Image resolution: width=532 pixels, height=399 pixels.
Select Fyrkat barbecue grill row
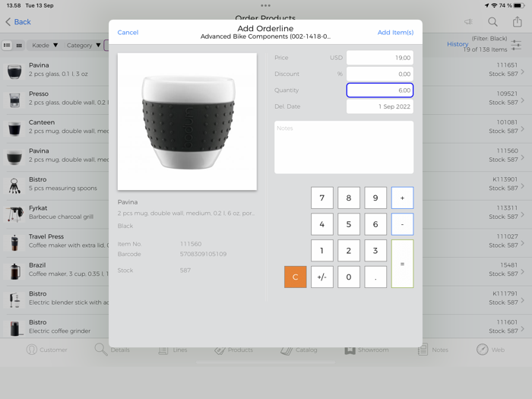(54, 214)
